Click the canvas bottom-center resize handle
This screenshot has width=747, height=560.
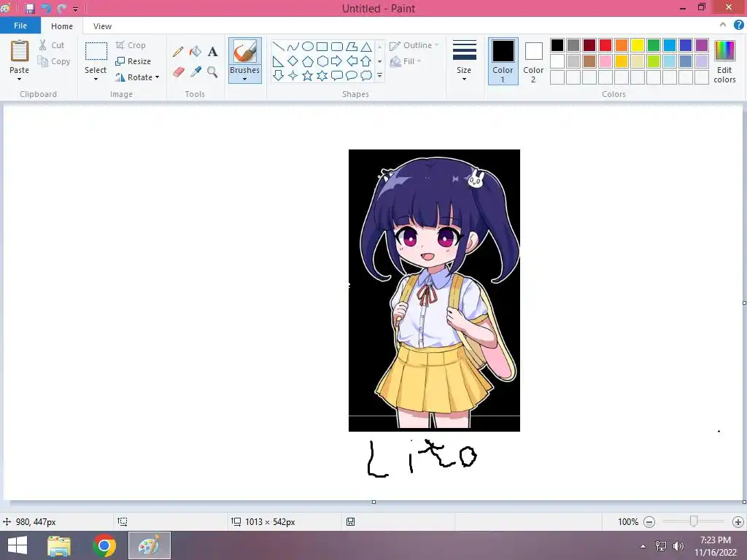pos(373,502)
